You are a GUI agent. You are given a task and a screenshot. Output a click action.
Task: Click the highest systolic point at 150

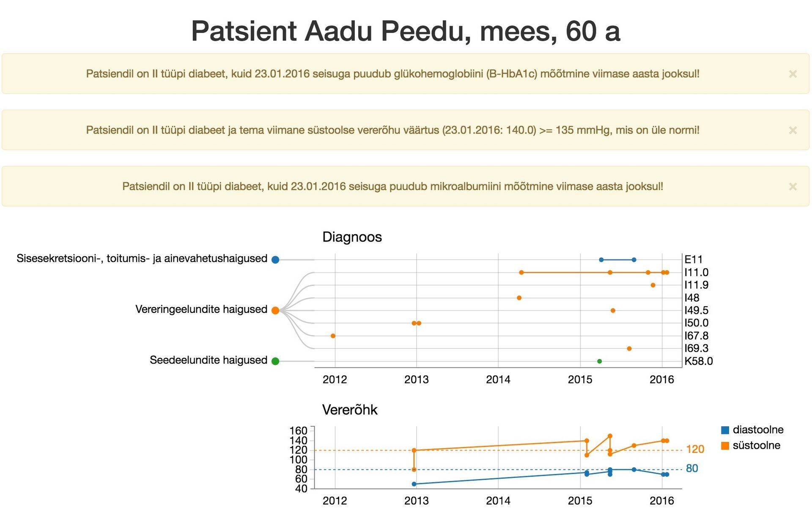click(610, 436)
